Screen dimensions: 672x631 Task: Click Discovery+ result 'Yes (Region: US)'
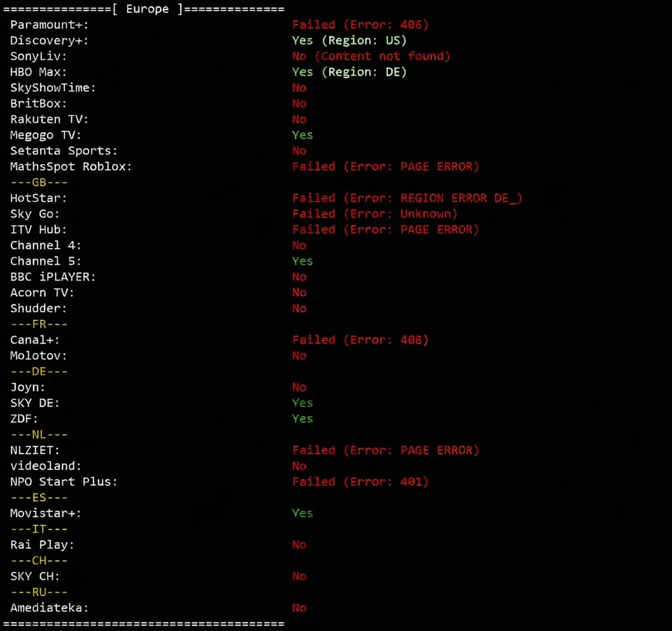point(349,41)
